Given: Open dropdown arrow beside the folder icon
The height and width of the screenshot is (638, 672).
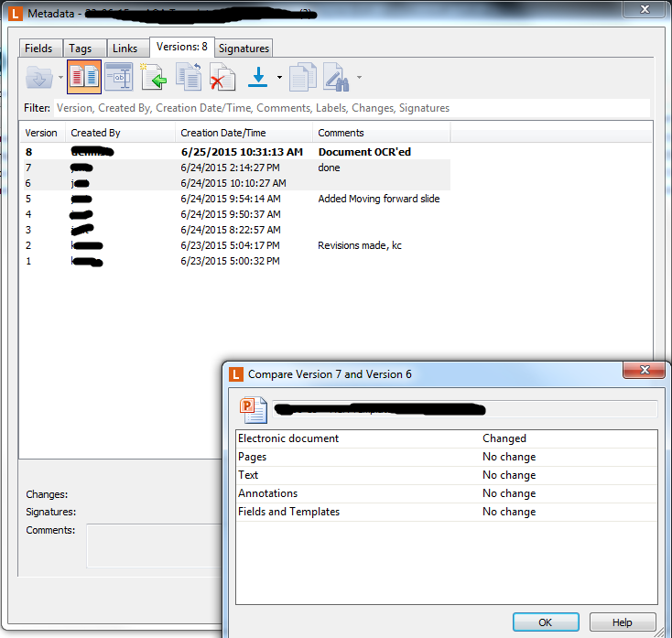Looking at the screenshot, I should (60, 78).
